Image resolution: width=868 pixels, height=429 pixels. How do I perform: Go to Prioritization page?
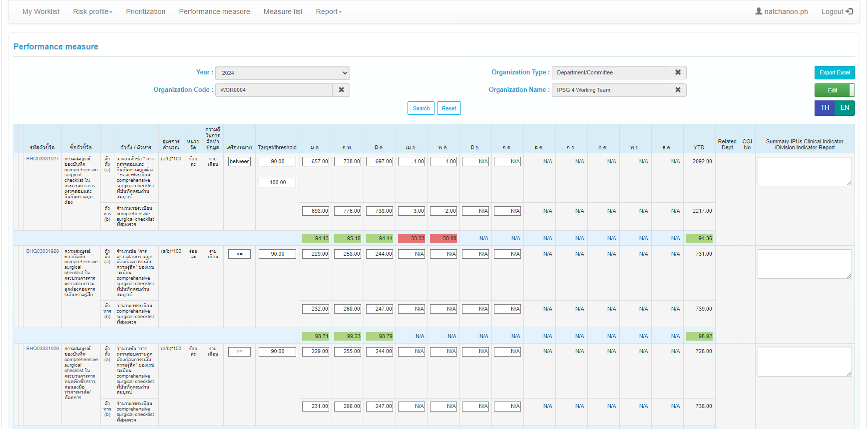pyautogui.click(x=145, y=11)
